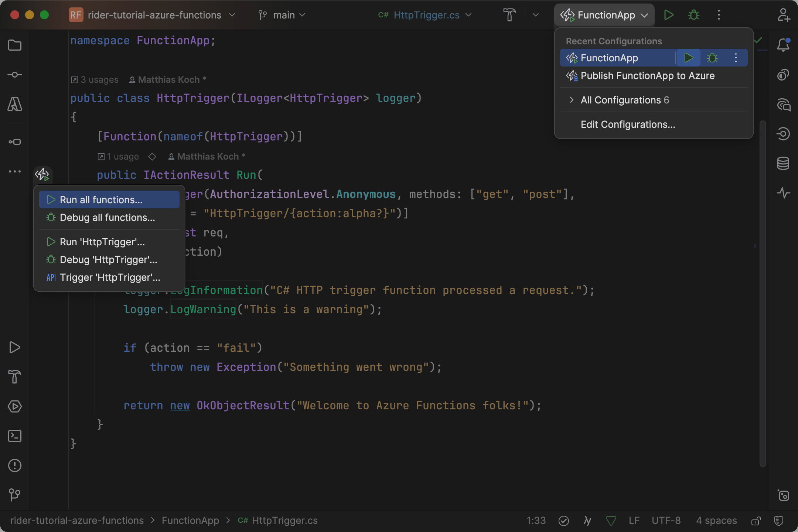Start debugging via the bug icon in toolbar
The image size is (798, 532).
tap(693, 15)
